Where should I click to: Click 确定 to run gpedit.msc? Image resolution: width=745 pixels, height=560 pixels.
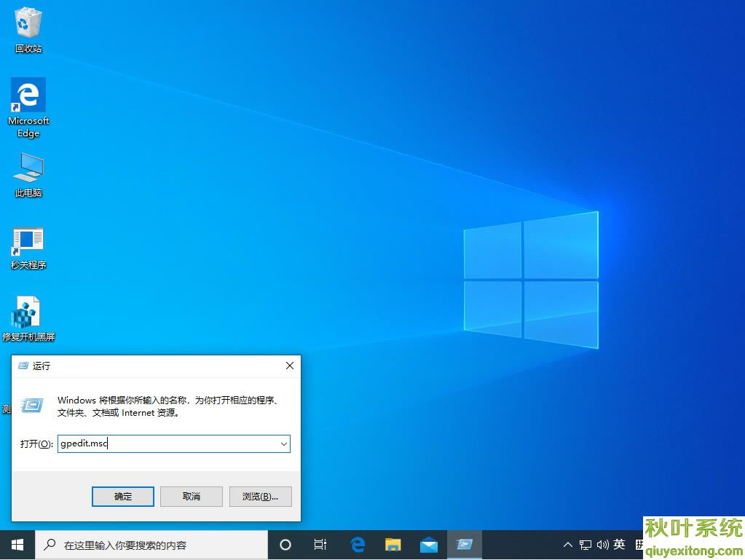pos(122,497)
